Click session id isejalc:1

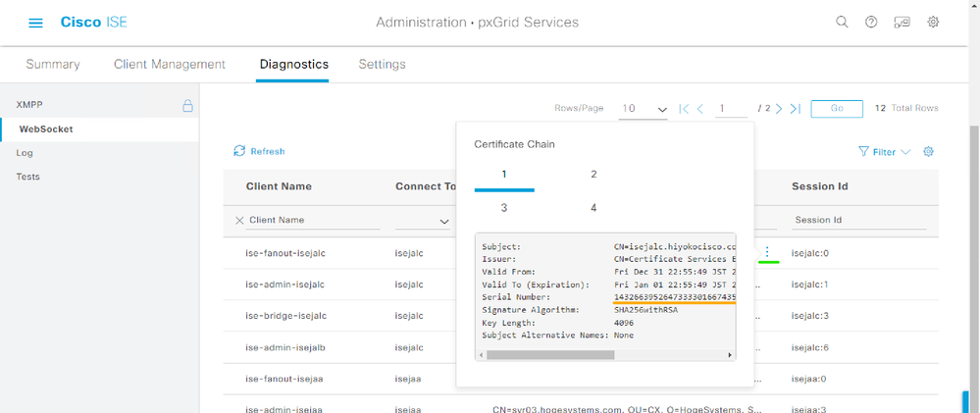810,284
